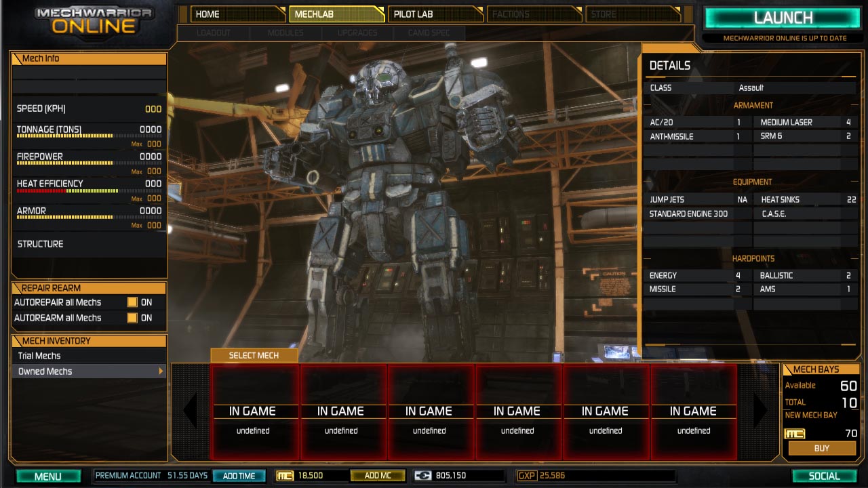Viewport: 868px width, 488px height.
Task: Open the FACTIONS tab
Action: [534, 14]
